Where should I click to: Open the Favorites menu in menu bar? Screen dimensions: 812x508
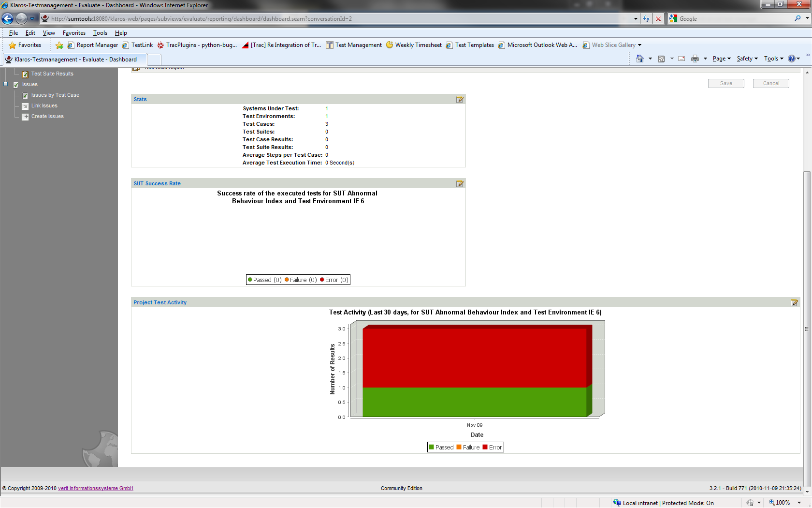point(74,33)
